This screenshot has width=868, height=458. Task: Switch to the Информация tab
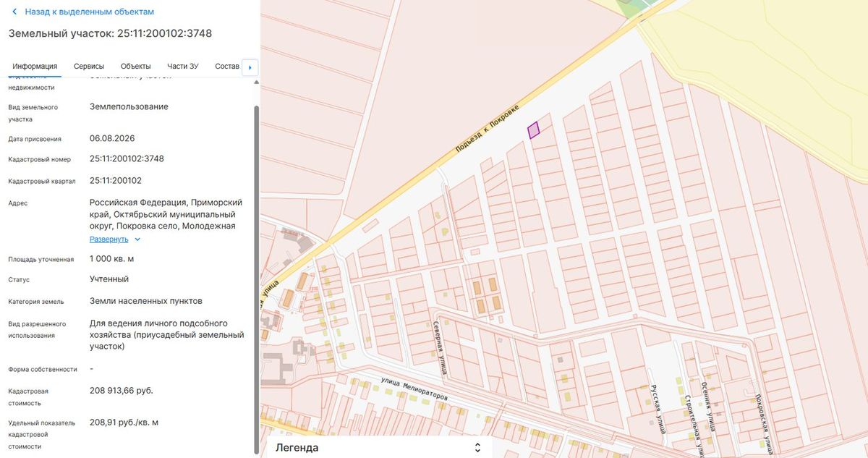(x=35, y=67)
